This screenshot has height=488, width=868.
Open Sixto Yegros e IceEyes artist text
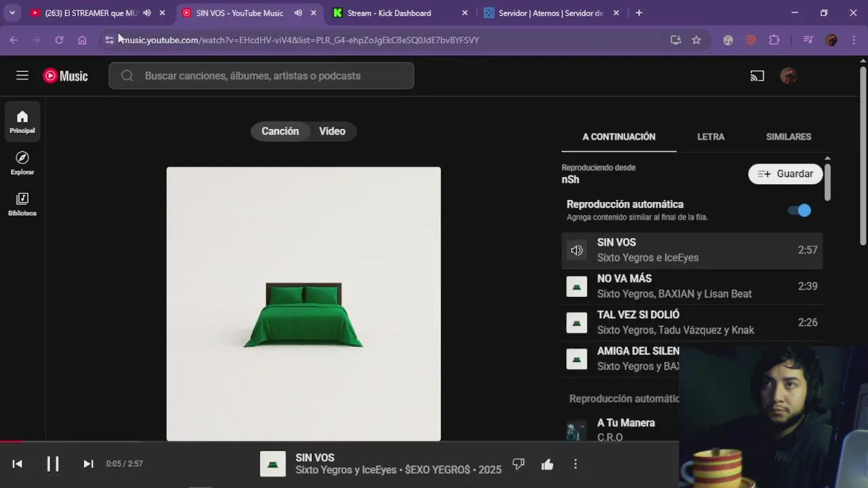pos(648,258)
